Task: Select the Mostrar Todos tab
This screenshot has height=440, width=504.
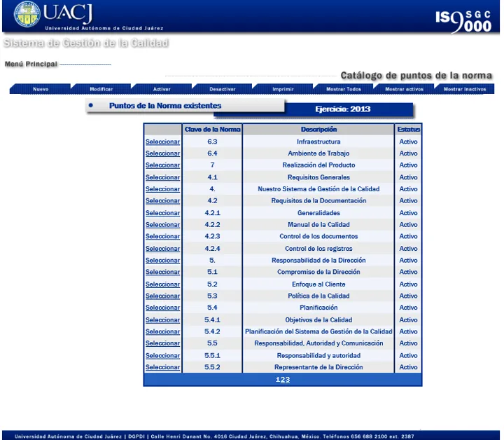Action: click(344, 89)
